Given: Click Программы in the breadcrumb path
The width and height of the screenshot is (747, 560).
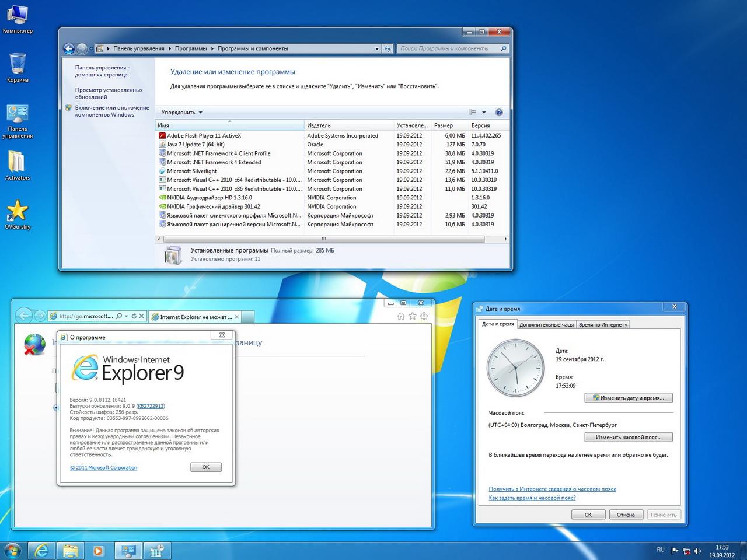Looking at the screenshot, I should pyautogui.click(x=191, y=49).
